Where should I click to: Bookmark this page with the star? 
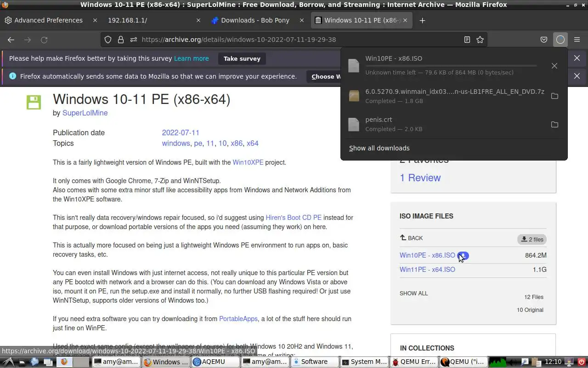480,40
